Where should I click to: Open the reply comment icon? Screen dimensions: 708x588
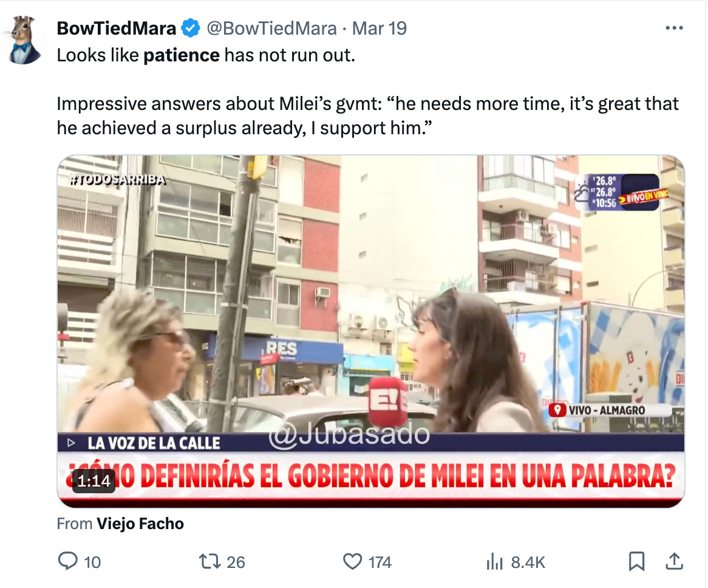68,561
